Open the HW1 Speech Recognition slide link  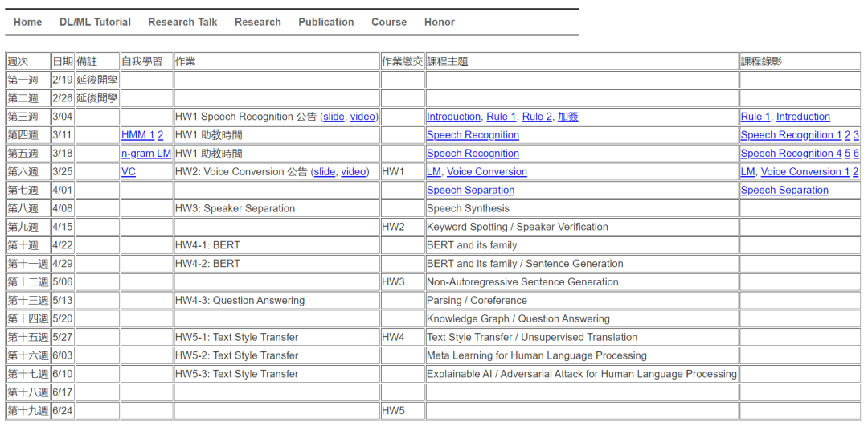tap(334, 117)
